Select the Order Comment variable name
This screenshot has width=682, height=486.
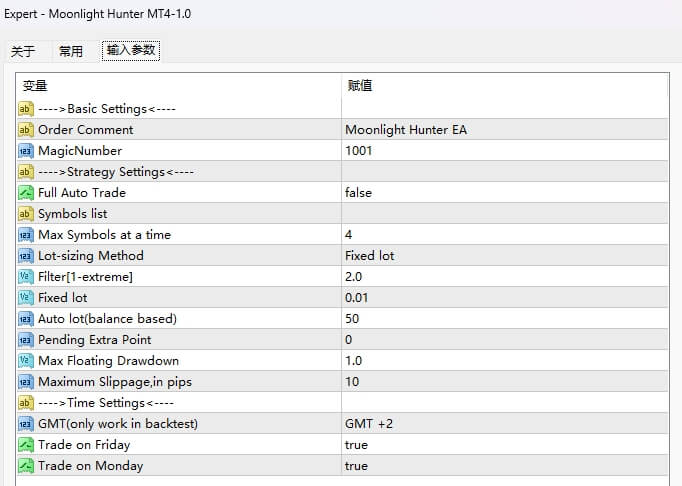click(86, 130)
